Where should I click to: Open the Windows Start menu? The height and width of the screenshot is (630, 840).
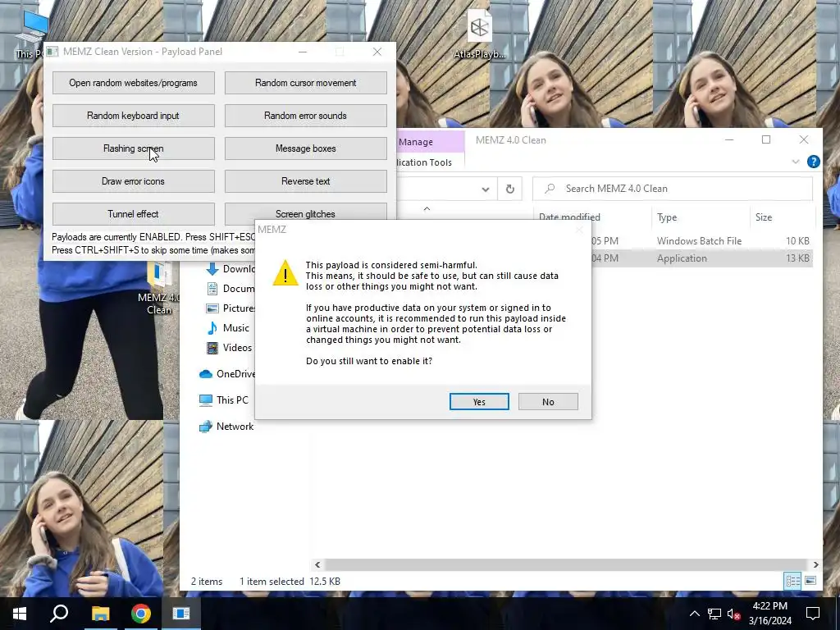(20, 614)
